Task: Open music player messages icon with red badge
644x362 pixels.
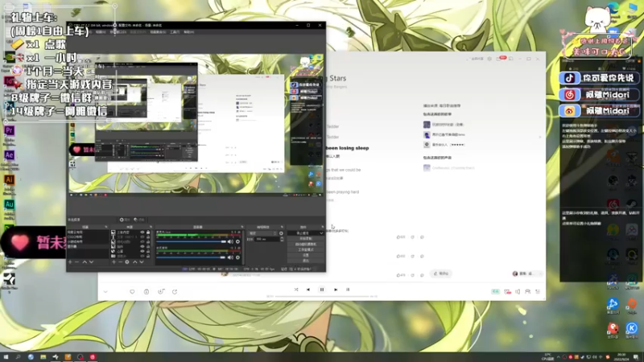Action: pos(500,58)
